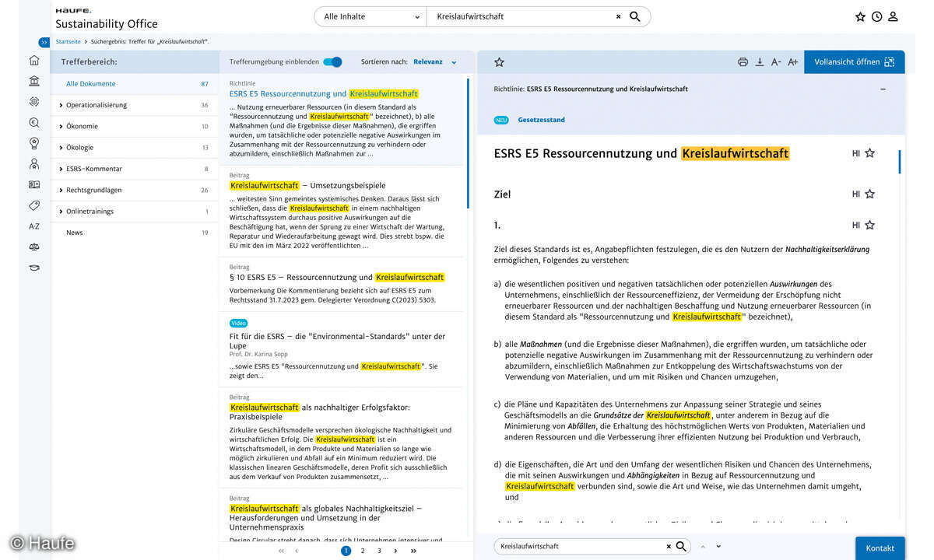Open the history clock icon in header
The width and height of the screenshot is (934, 560).
point(876,16)
